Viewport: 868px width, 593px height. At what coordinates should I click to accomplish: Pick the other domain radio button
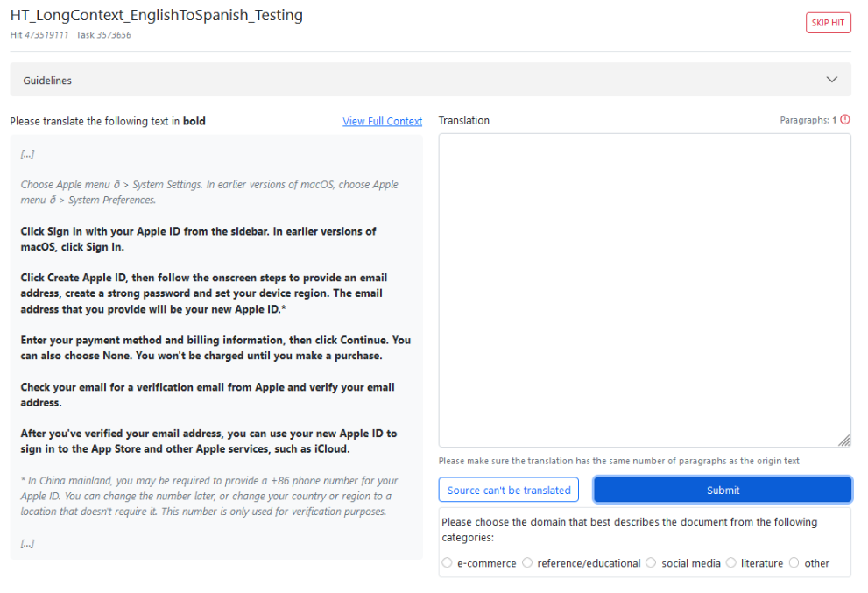tap(794, 563)
